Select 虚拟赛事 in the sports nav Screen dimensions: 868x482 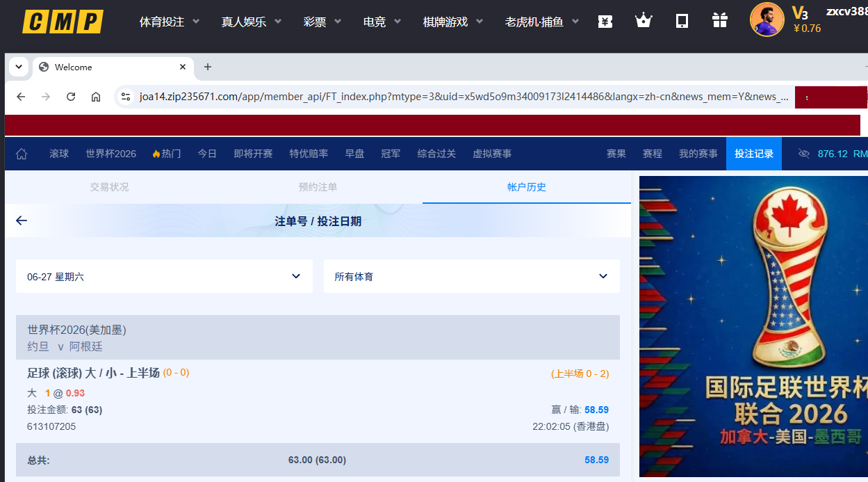click(492, 154)
